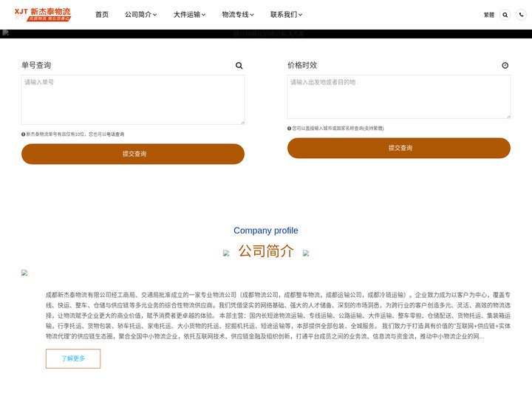
Task: Click the 价格时效 heading
Action: (x=302, y=65)
